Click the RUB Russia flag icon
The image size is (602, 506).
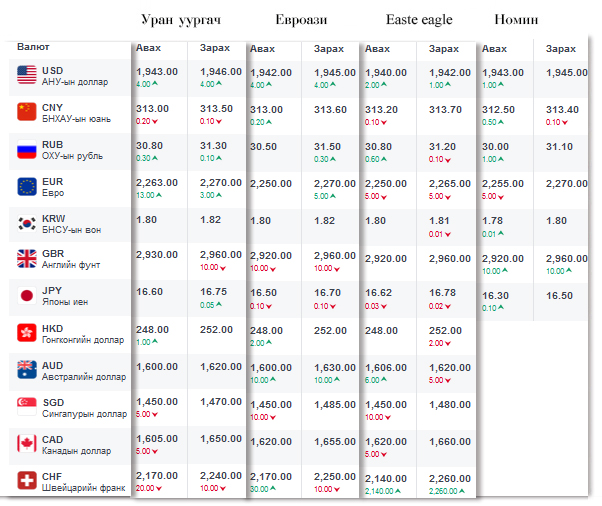(27, 149)
